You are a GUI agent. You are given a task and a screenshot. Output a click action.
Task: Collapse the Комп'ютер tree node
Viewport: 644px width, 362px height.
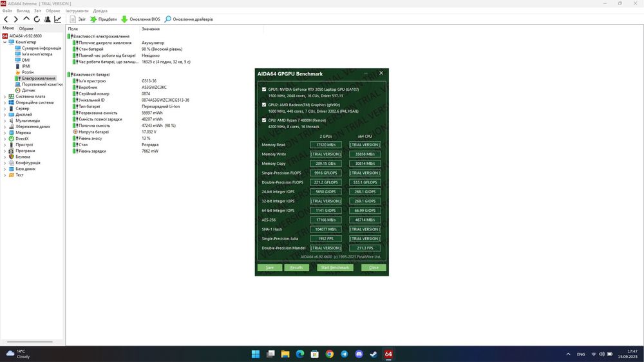[5, 43]
